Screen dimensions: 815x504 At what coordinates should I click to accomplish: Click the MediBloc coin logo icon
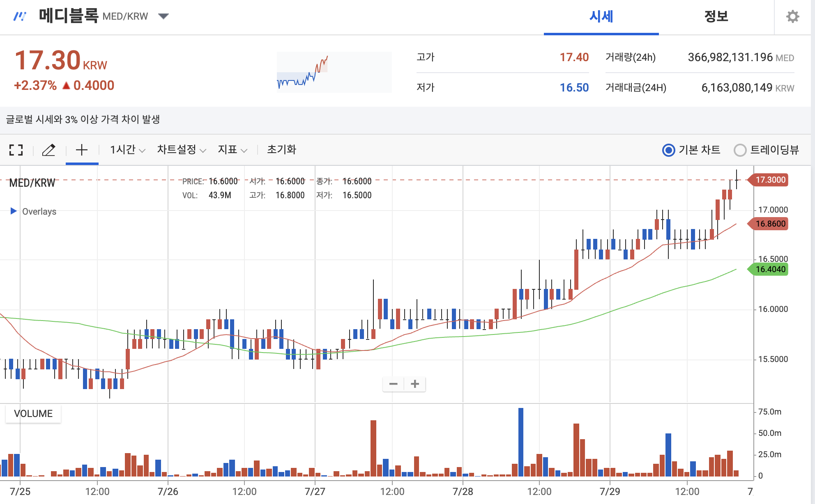(x=20, y=16)
